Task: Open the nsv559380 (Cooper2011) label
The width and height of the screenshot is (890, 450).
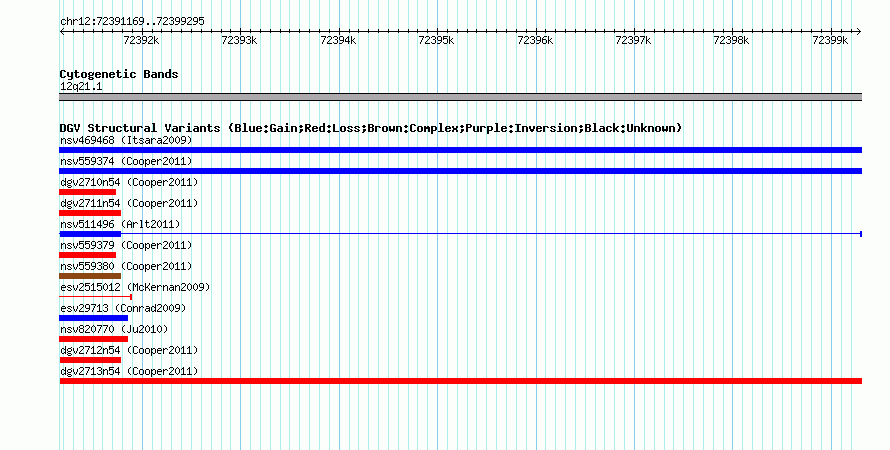Action: pos(126,266)
